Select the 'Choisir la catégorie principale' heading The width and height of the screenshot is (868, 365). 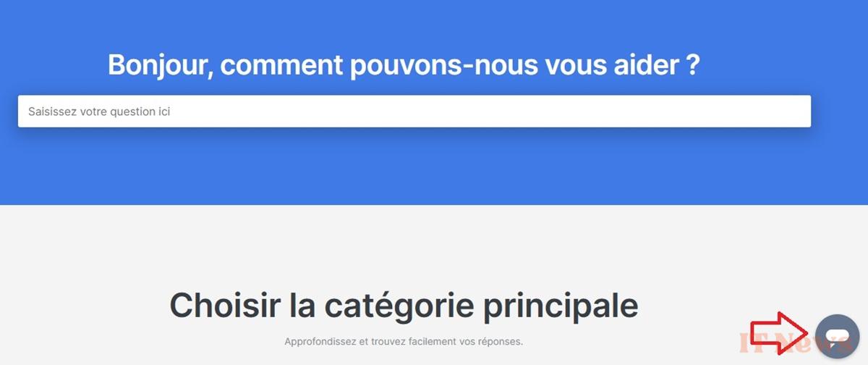click(x=404, y=306)
